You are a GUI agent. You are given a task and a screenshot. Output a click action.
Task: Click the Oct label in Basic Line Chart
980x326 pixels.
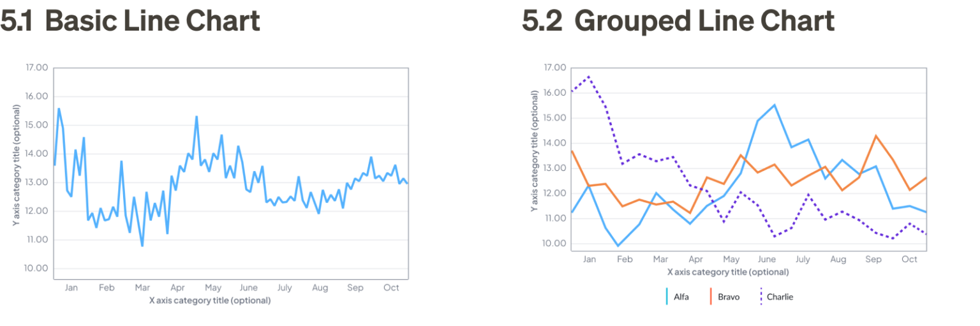pyautogui.click(x=391, y=288)
